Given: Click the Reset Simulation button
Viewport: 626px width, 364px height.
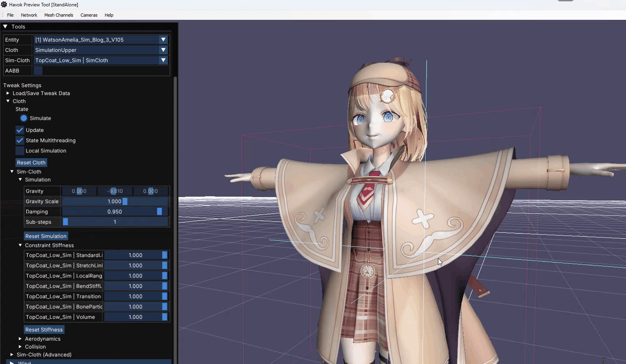Looking at the screenshot, I should 46,236.
